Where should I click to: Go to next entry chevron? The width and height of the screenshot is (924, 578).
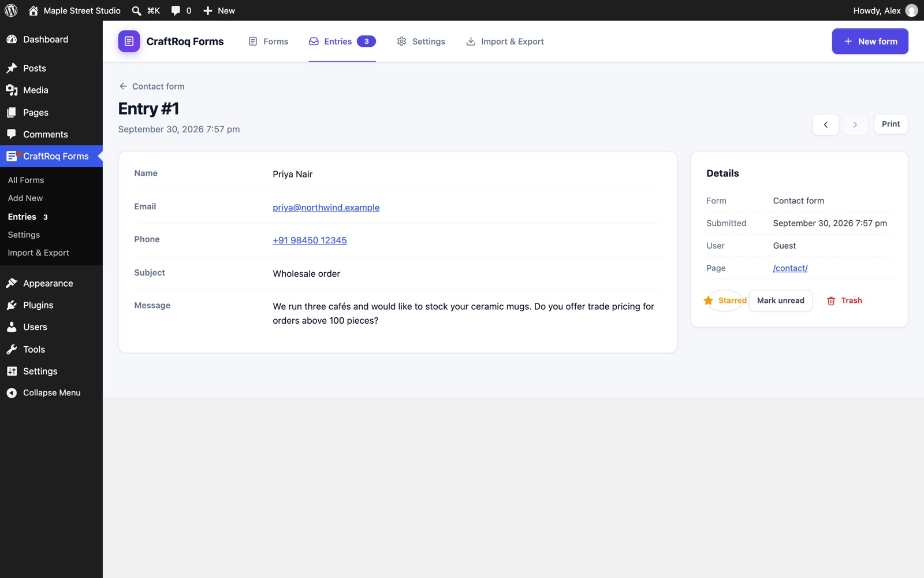pyautogui.click(x=855, y=124)
